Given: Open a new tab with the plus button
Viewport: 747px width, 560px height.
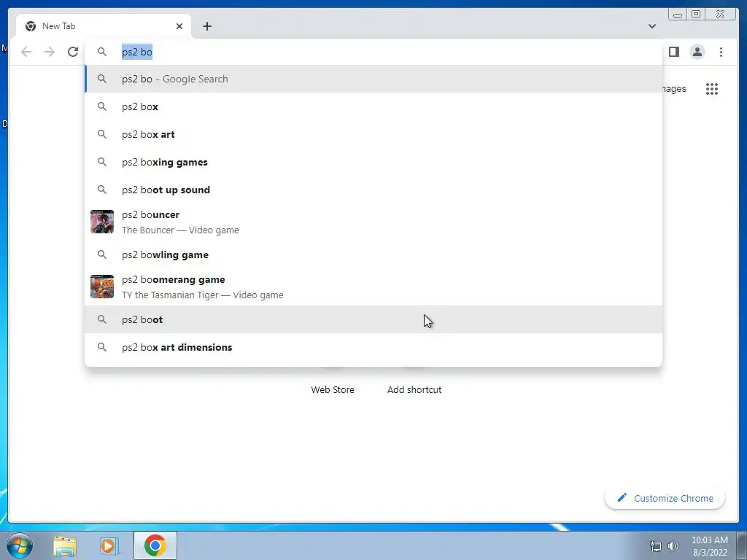Looking at the screenshot, I should [206, 26].
